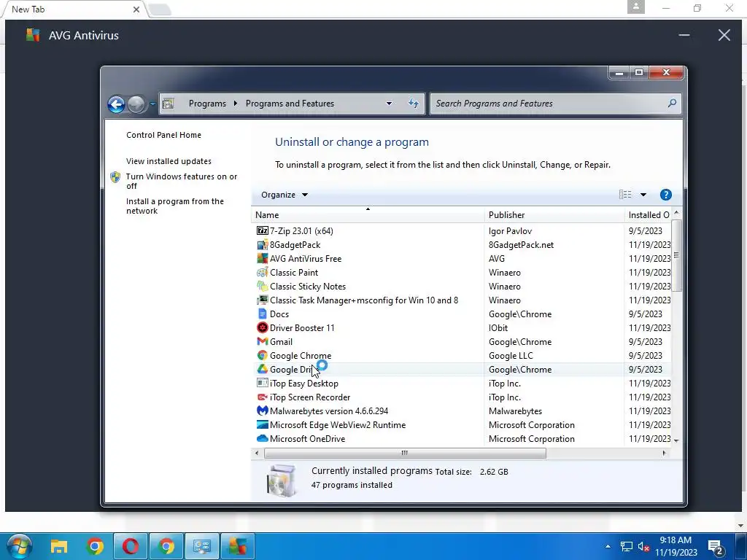Image resolution: width=747 pixels, height=560 pixels.
Task: Expand the arrow after Programs breadcrumb
Action: (x=236, y=104)
